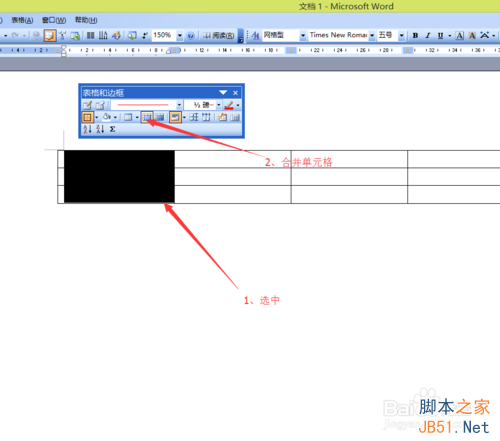The image size is (500, 441).
Task: Open the 表格(A) menu
Action: click(22, 20)
